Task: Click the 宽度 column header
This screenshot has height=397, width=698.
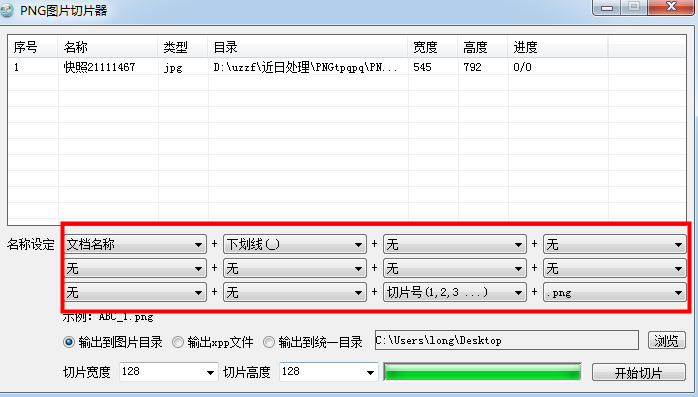Action: [433, 47]
